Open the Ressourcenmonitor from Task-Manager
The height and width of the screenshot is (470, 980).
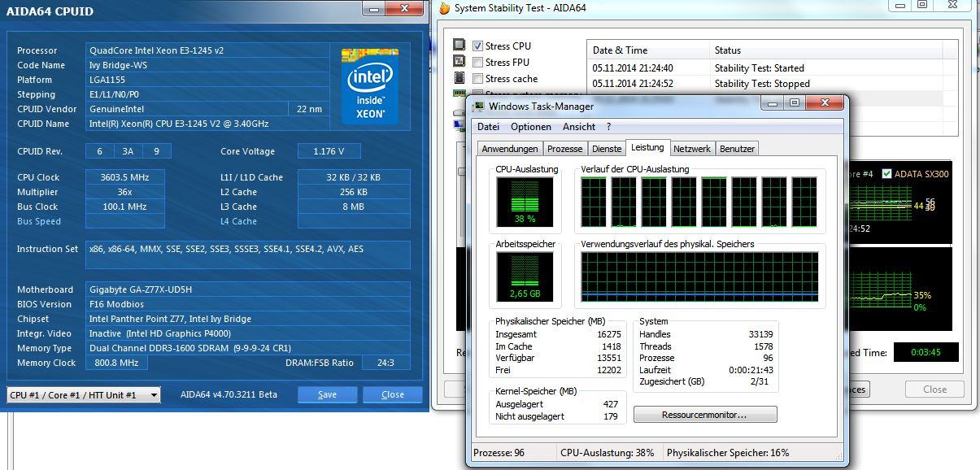pos(704,415)
